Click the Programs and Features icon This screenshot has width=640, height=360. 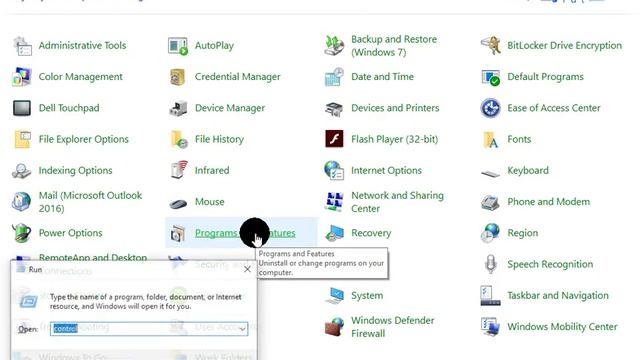pos(178,233)
